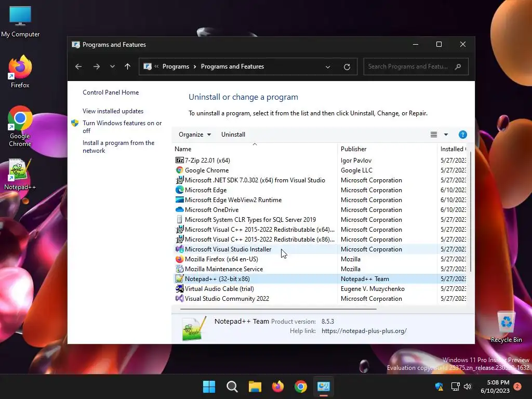The height and width of the screenshot is (399, 532).
Task: Open taskbar clock showing 5:08 PM
Action: 495,387
